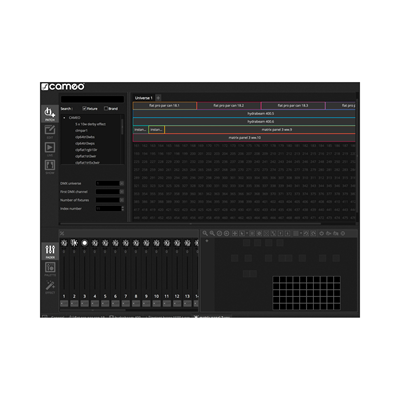Screen dimensions: 400x400
Task: Open the Patch mode in sidebar
Action: coord(50,114)
